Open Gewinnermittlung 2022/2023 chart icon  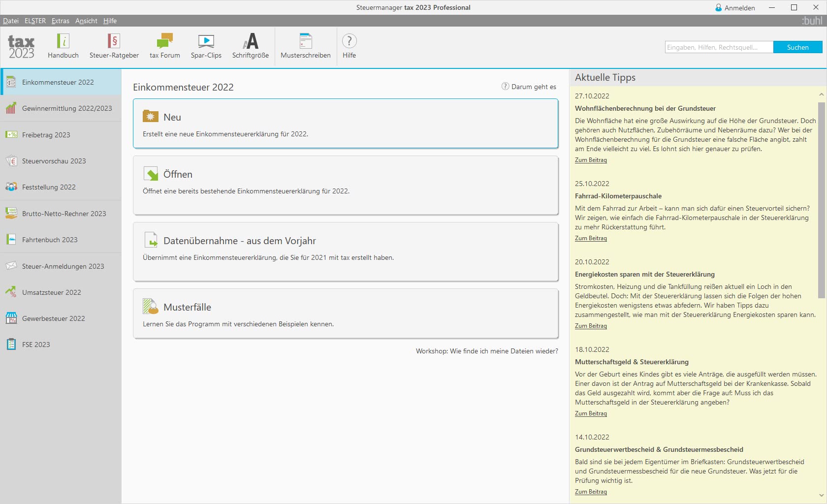(x=11, y=108)
